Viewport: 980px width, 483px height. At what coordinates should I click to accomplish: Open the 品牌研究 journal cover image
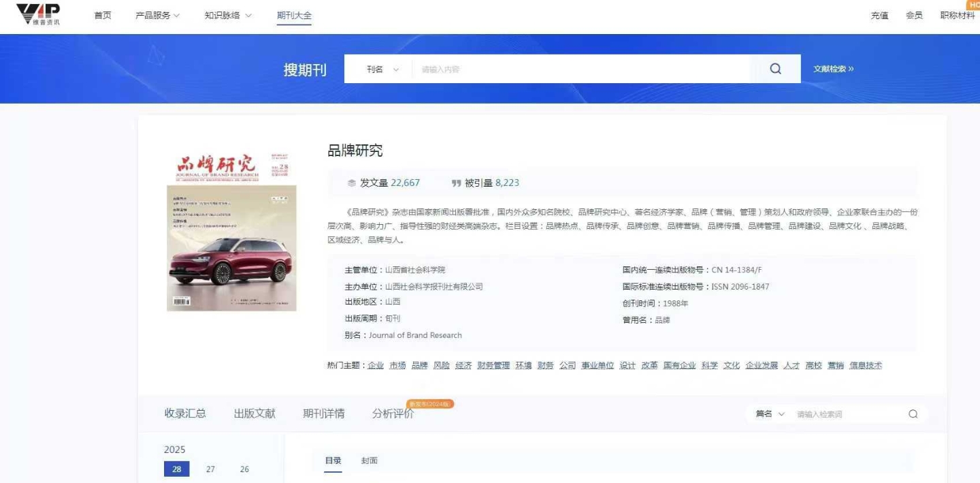(x=231, y=232)
